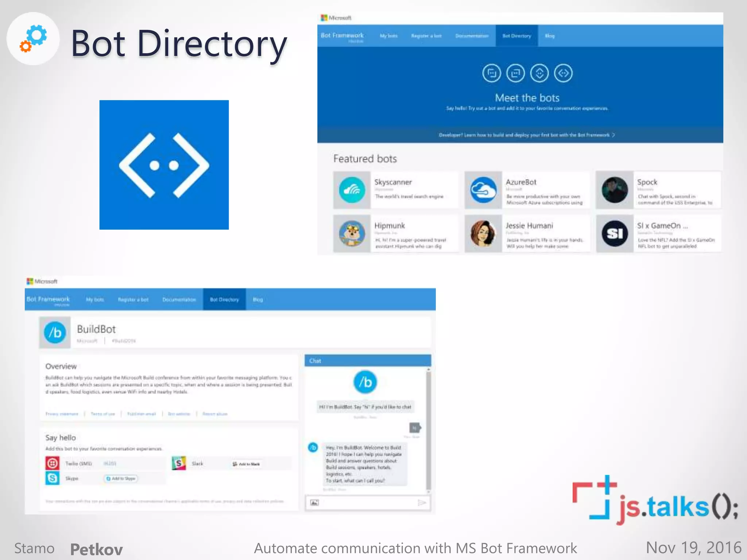Click the Hipmunk bot title
The image size is (747, 560).
(x=390, y=226)
